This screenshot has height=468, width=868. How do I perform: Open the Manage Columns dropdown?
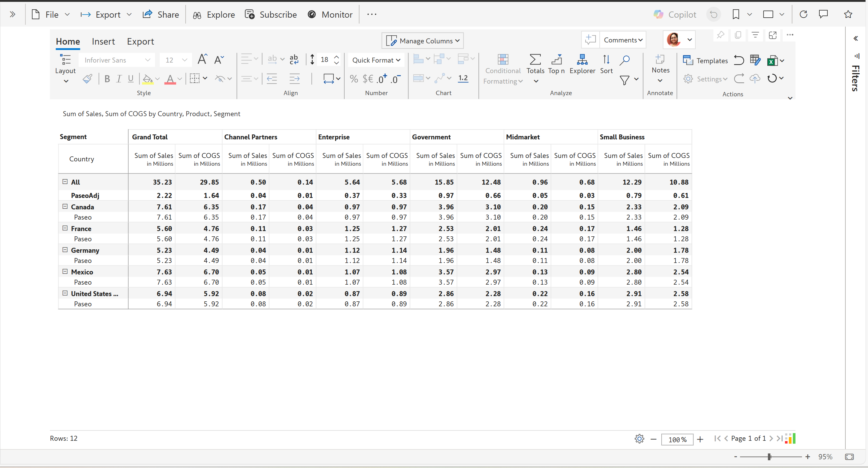(423, 41)
